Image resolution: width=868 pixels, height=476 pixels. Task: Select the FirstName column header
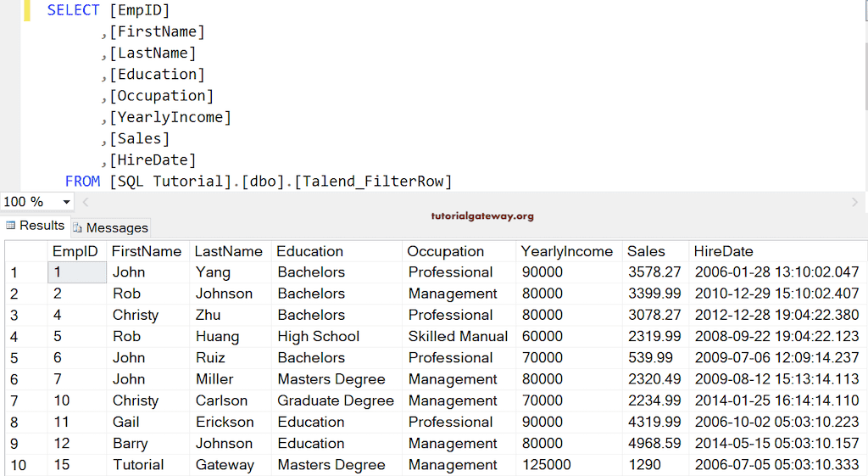[x=147, y=251]
